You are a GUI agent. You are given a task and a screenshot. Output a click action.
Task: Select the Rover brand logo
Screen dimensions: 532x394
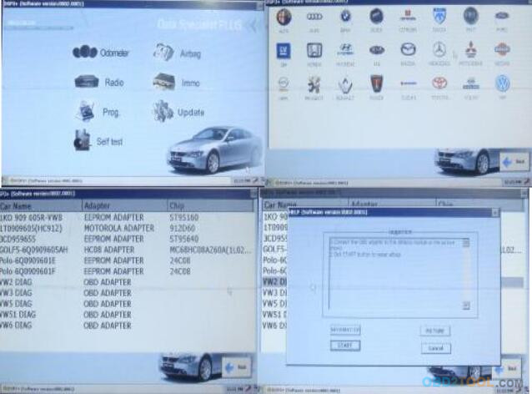(x=377, y=83)
